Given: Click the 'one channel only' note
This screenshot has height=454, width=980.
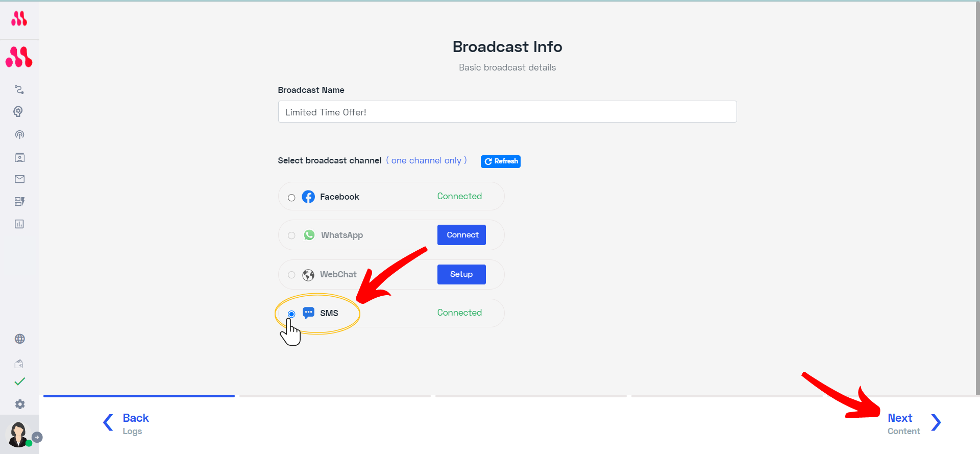Looking at the screenshot, I should 426,160.
